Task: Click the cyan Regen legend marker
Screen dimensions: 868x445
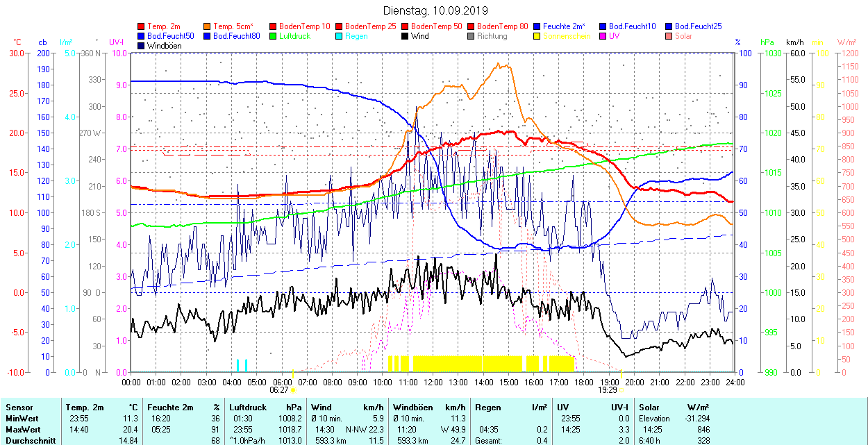Action: tap(340, 36)
